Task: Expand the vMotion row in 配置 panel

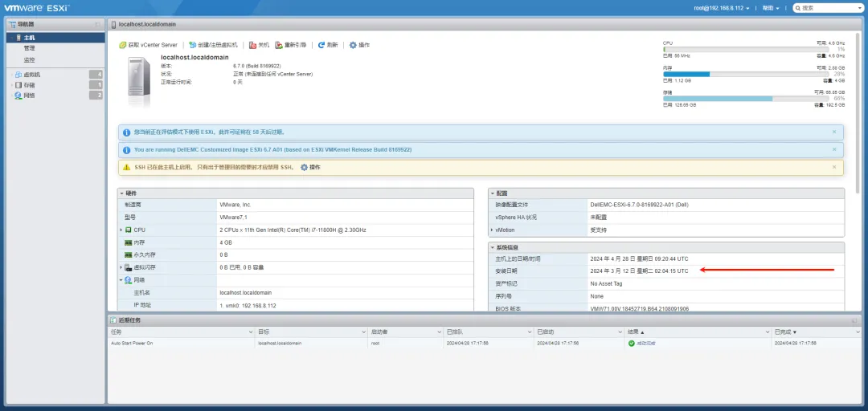Action: pyautogui.click(x=492, y=230)
